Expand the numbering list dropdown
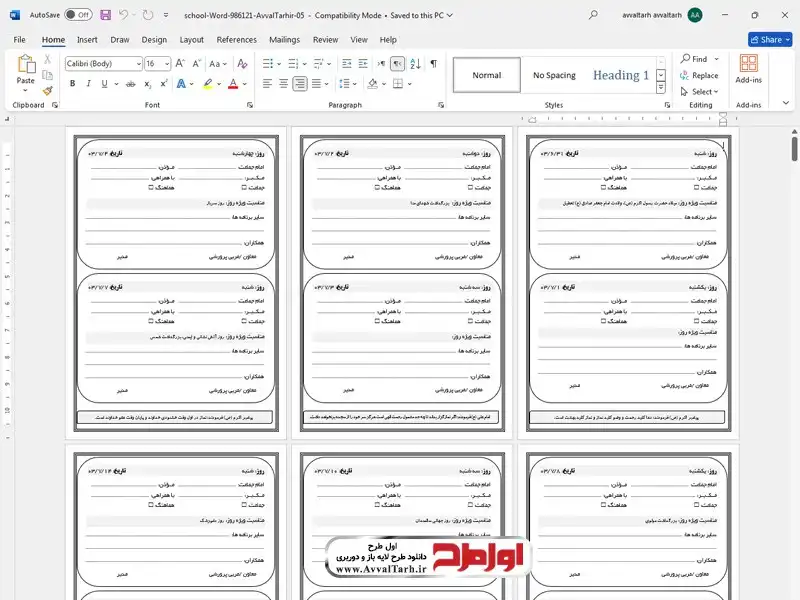Image resolution: width=800 pixels, height=600 pixels. tap(304, 64)
